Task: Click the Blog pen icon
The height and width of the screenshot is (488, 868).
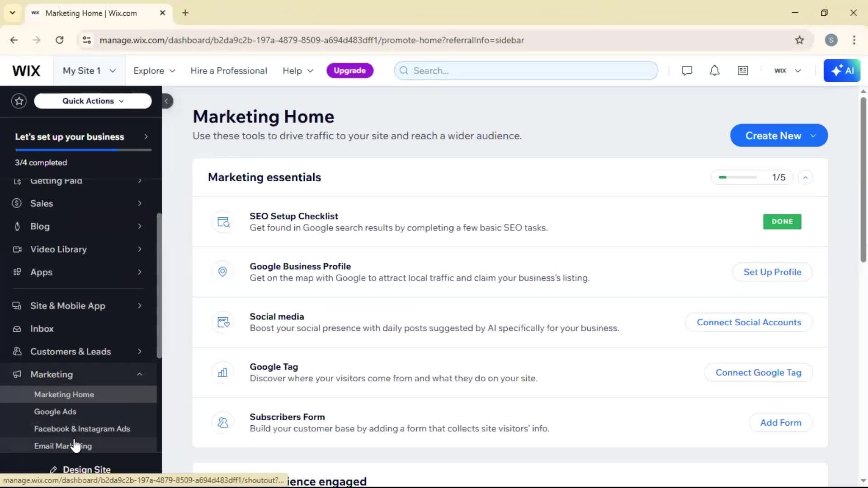Action: pos(17,226)
